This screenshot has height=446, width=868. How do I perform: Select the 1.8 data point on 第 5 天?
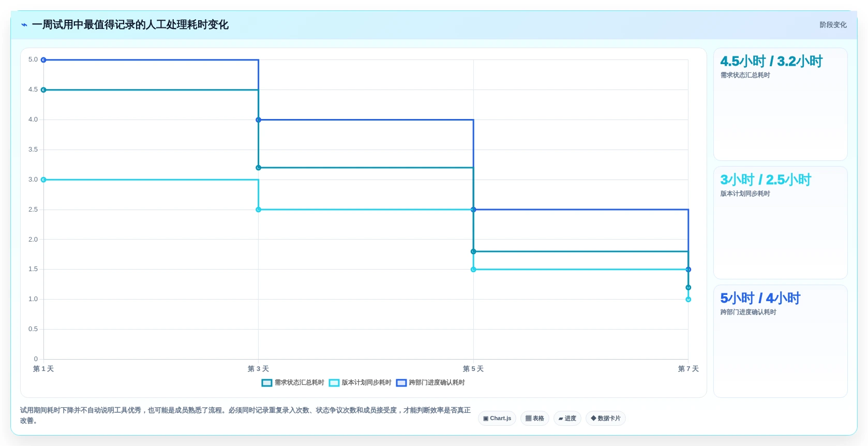pos(473,251)
